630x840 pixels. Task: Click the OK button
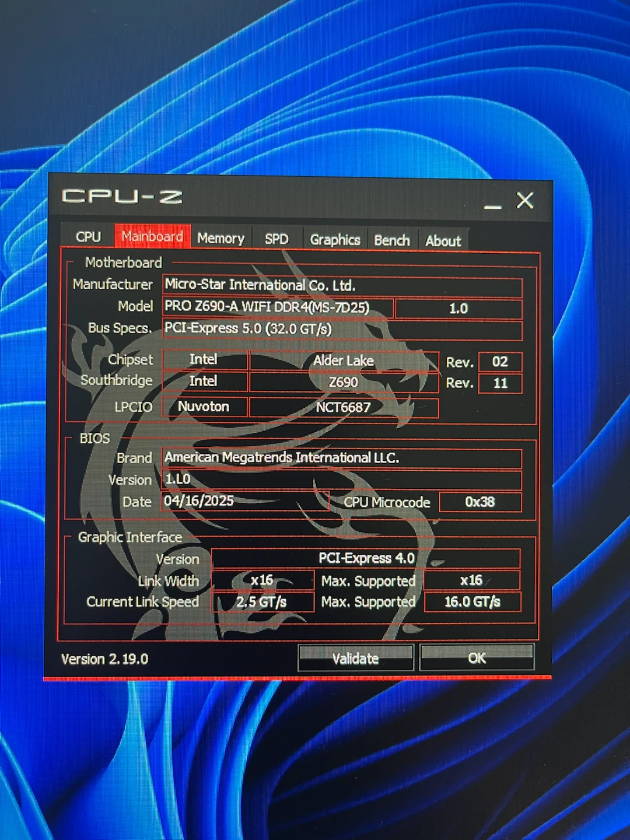[x=477, y=657]
